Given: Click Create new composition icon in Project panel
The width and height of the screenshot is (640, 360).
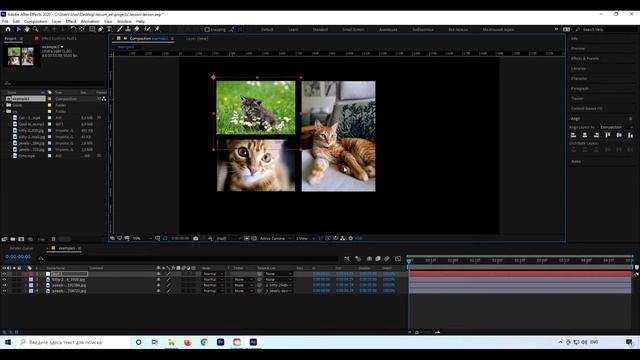Looking at the screenshot, I should tap(21, 239).
